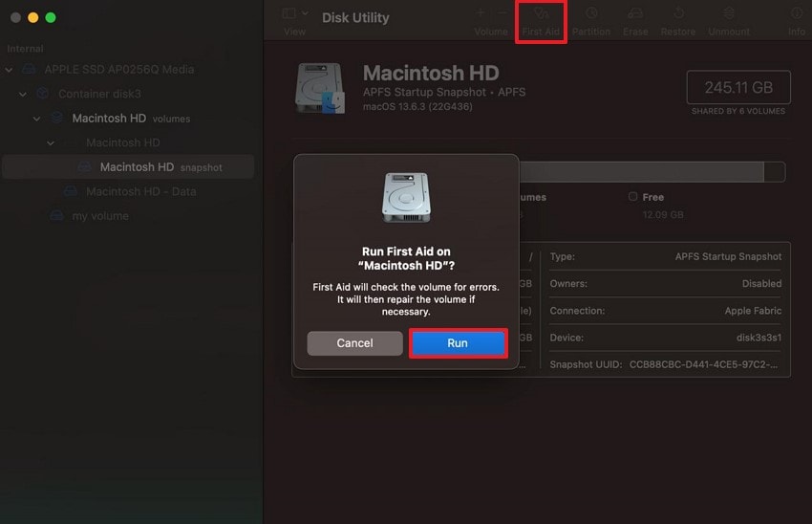Click the Run button in the dialog
This screenshot has height=524, width=812.
pos(458,343)
